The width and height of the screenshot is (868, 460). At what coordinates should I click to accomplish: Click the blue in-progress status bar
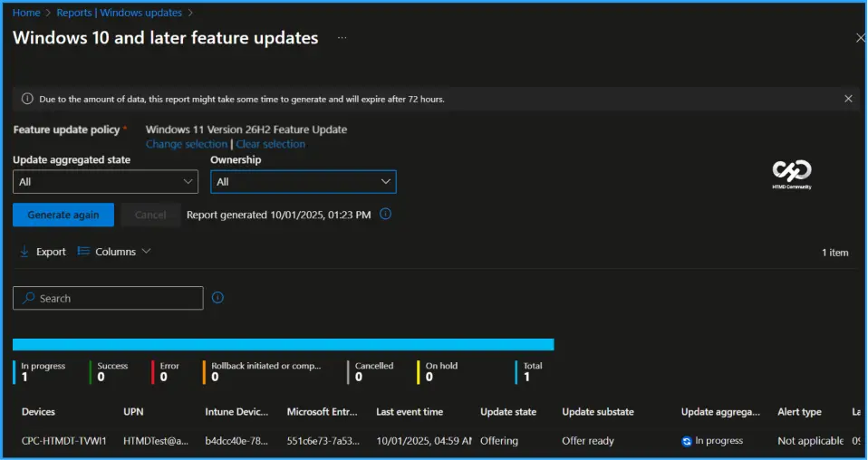283,344
